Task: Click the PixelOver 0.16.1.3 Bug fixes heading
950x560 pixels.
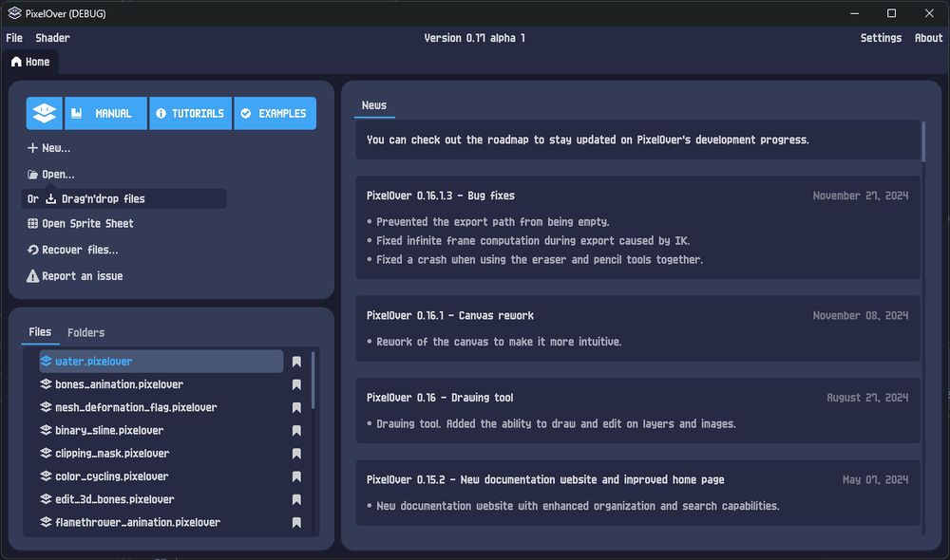Action: tap(441, 196)
